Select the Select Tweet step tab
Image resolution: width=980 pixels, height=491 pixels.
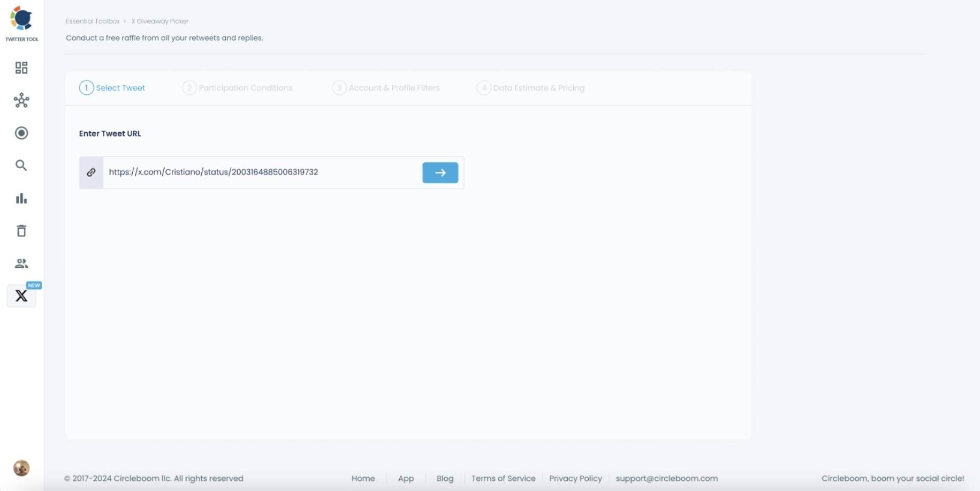(112, 88)
